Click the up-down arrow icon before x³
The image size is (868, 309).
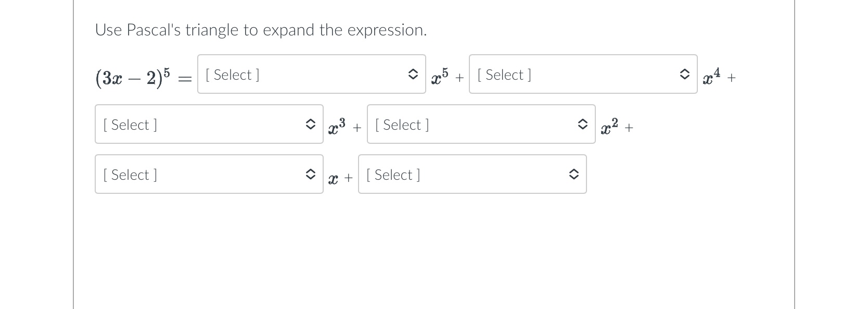[x=310, y=125]
